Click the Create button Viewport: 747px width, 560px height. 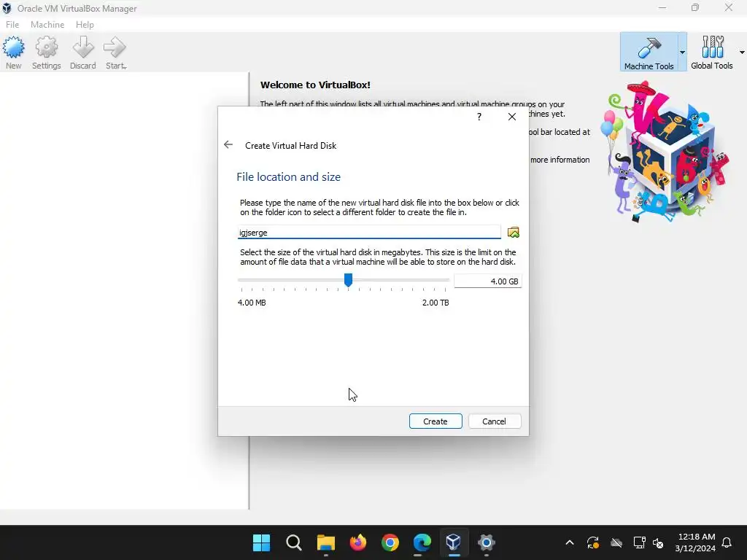(x=436, y=421)
